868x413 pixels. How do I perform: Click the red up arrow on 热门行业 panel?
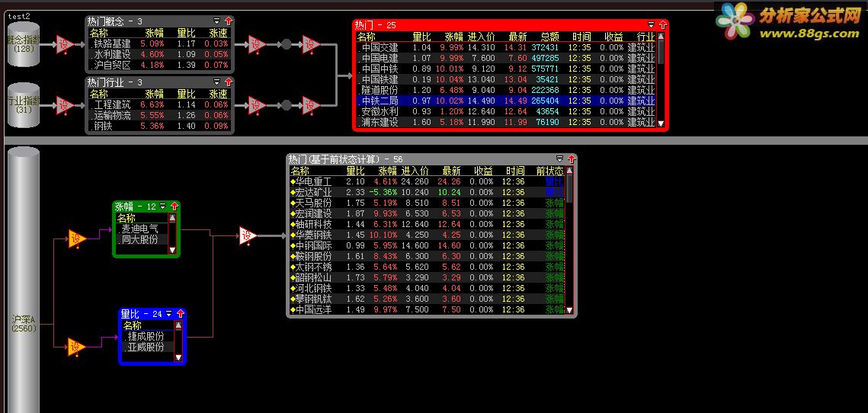pos(228,82)
